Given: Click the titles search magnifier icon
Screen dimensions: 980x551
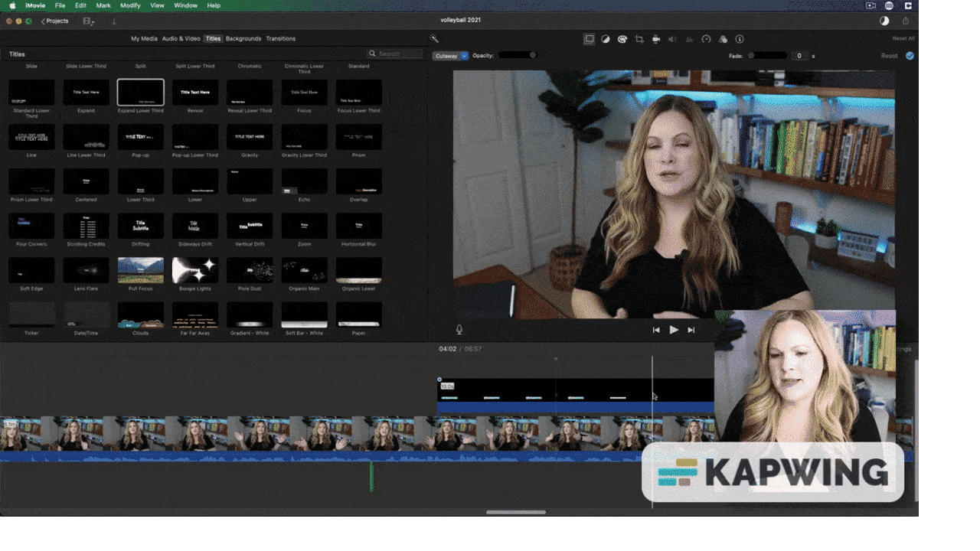Looking at the screenshot, I should [x=373, y=54].
